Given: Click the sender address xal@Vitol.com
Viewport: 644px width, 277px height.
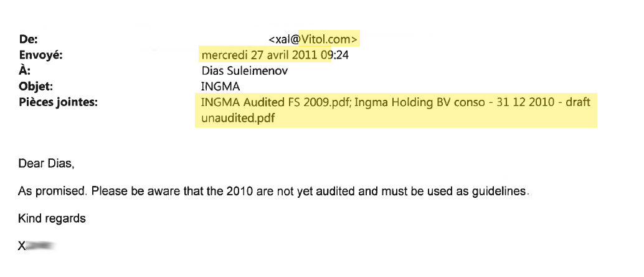Looking at the screenshot, I should (313, 39).
